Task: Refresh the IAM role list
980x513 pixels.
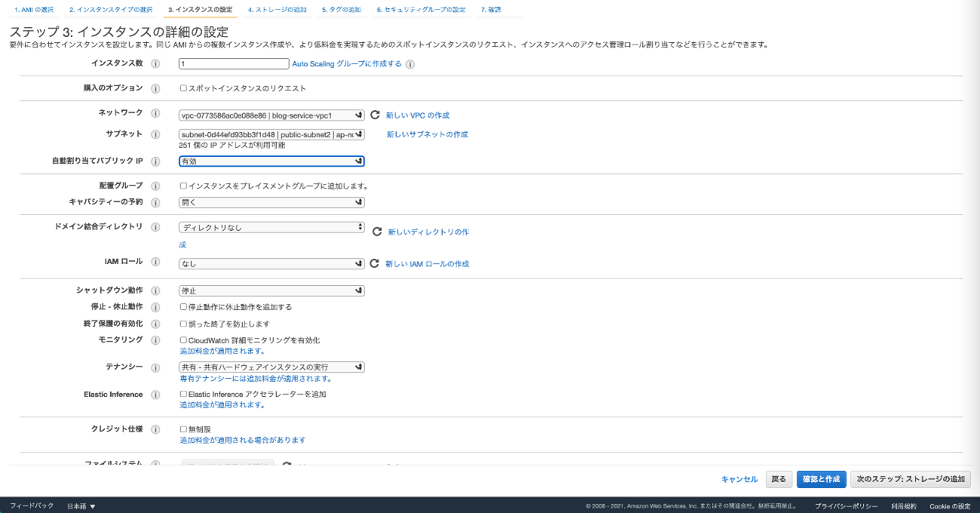Action: [x=374, y=263]
